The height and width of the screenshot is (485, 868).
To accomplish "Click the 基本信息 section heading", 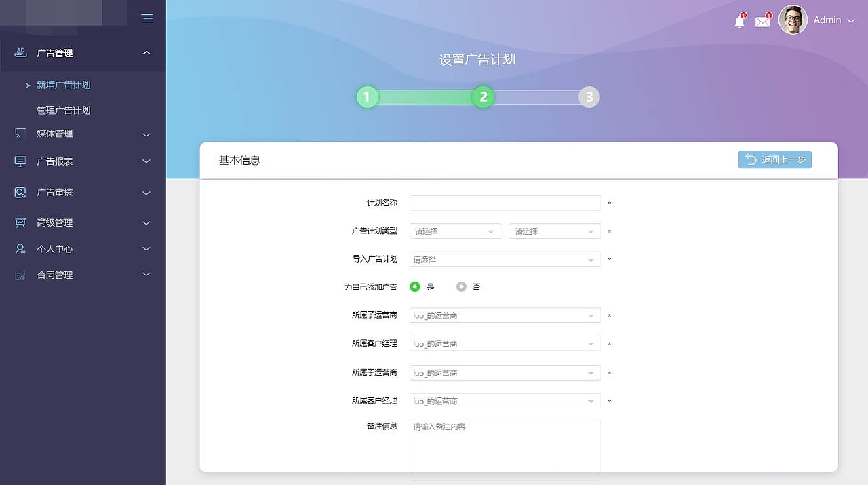I will (239, 161).
